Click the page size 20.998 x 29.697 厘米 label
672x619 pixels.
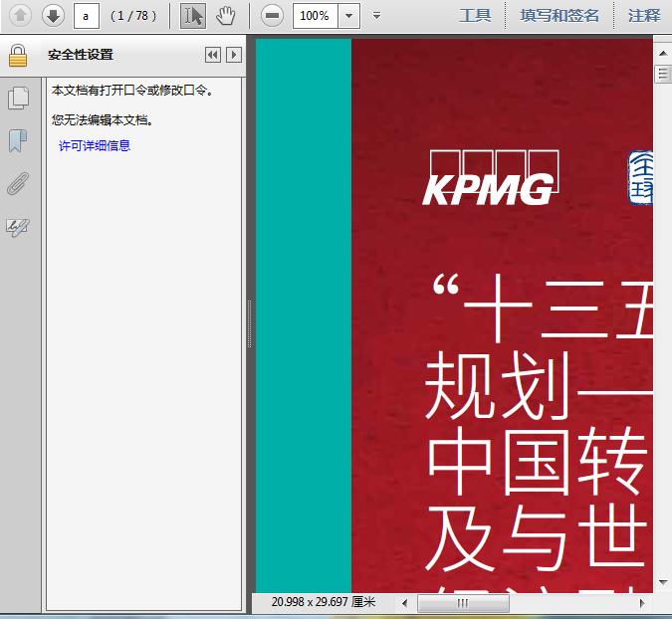[x=324, y=602]
